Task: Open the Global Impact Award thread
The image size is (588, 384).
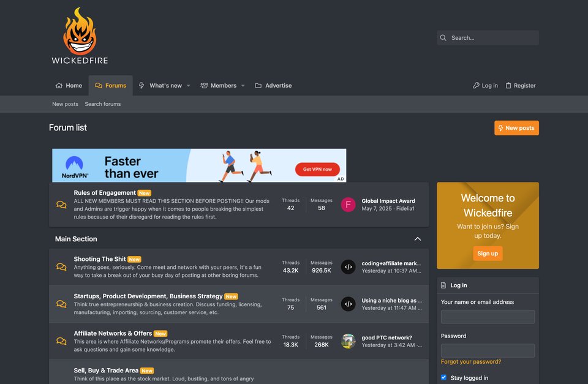Action: 388,201
